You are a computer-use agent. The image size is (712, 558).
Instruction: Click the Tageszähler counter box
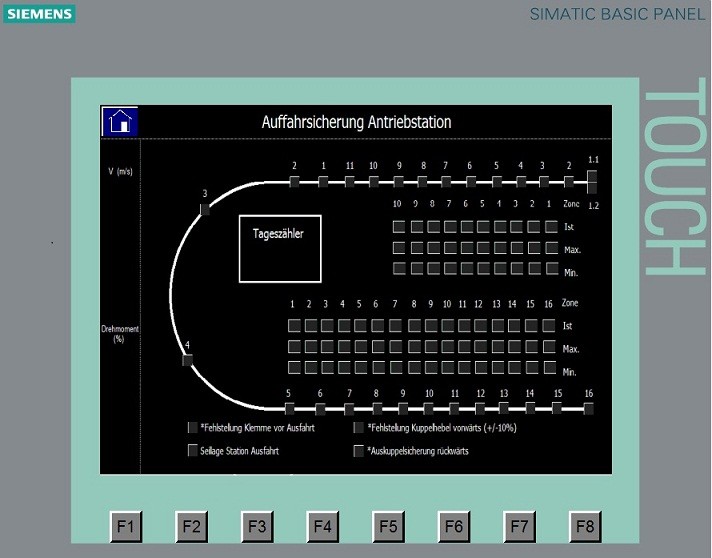point(280,248)
